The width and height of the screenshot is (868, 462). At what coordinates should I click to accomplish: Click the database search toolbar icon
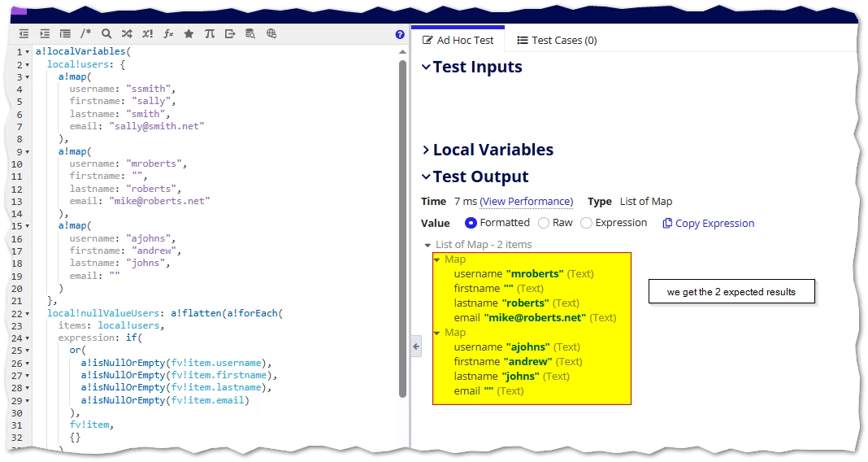point(250,34)
